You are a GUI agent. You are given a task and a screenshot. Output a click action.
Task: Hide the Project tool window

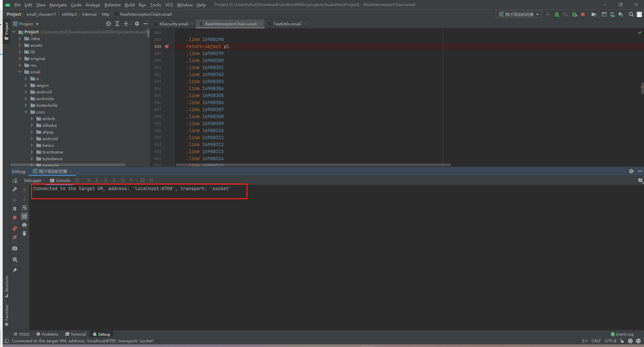(x=146, y=24)
